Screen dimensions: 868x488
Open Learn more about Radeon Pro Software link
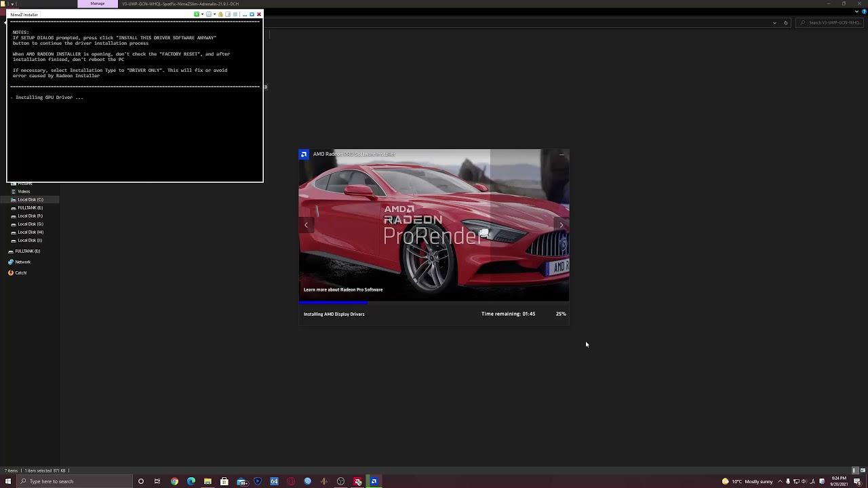pyautogui.click(x=343, y=290)
